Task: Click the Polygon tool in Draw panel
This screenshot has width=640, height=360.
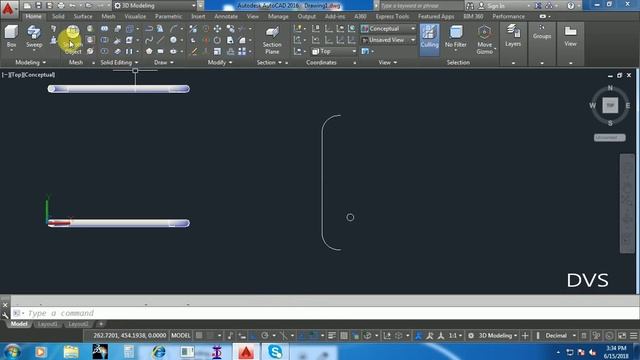Action: click(x=149, y=51)
